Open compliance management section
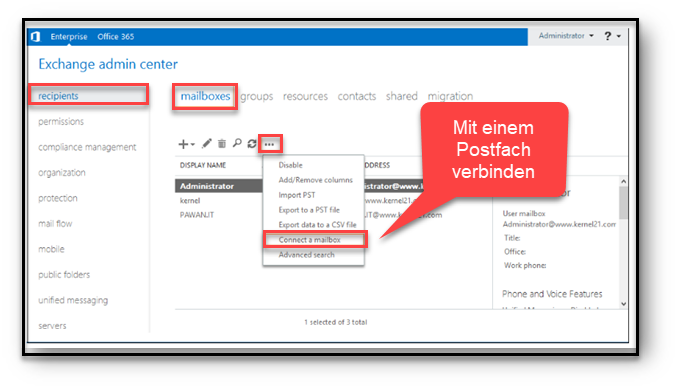This screenshot has height=389, width=678. [x=87, y=147]
